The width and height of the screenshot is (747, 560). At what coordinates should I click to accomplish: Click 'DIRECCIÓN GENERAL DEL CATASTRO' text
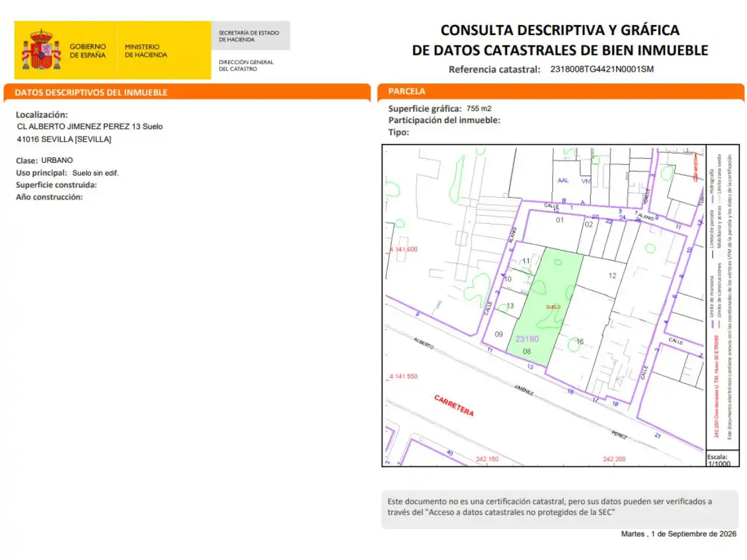[246, 65]
